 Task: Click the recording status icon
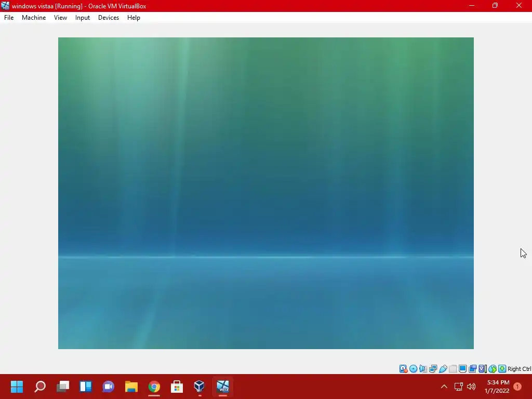coord(472,369)
